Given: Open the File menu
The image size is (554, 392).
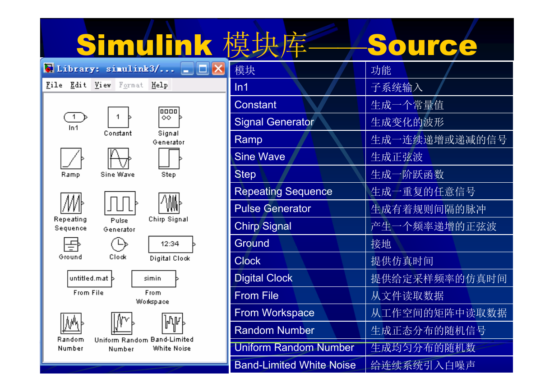Looking at the screenshot, I should [x=54, y=85].
